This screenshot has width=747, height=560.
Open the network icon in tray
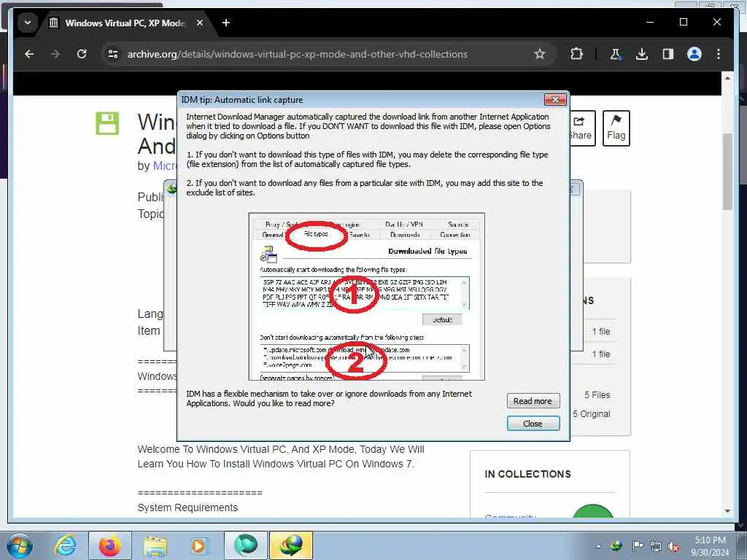point(656,546)
